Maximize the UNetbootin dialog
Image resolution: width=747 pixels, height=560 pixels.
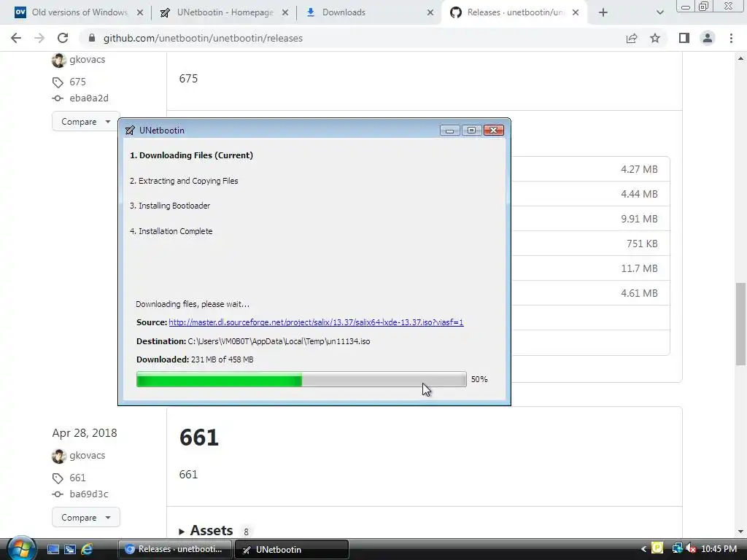(x=472, y=131)
